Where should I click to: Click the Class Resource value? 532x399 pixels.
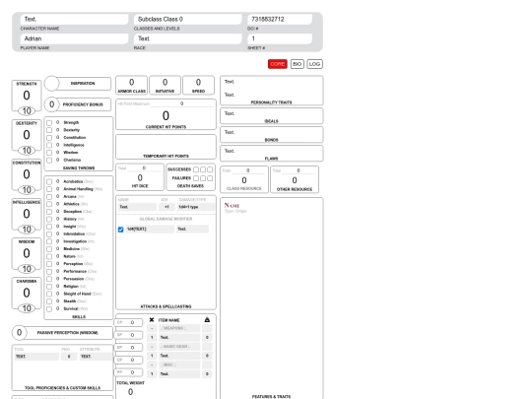(x=244, y=180)
